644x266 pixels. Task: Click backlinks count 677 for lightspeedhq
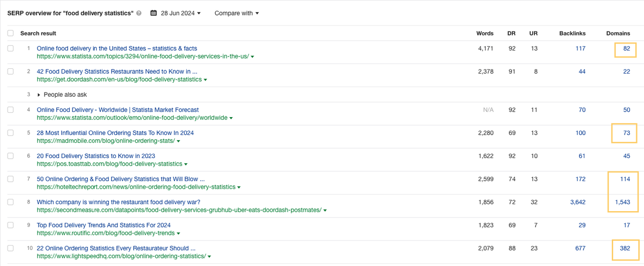580,248
